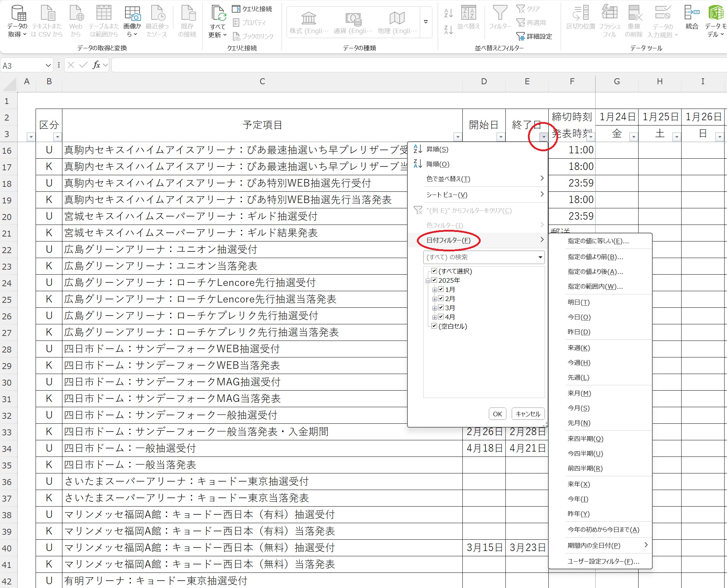Open the 並べ替え sort dialog
Viewport: 727px width, 588px height.
coord(469,18)
